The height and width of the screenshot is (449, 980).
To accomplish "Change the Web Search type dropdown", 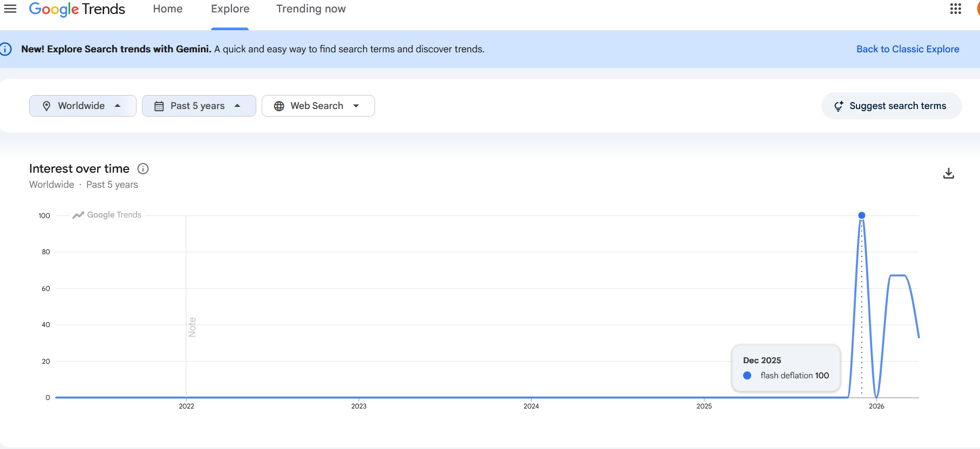I will pos(318,106).
